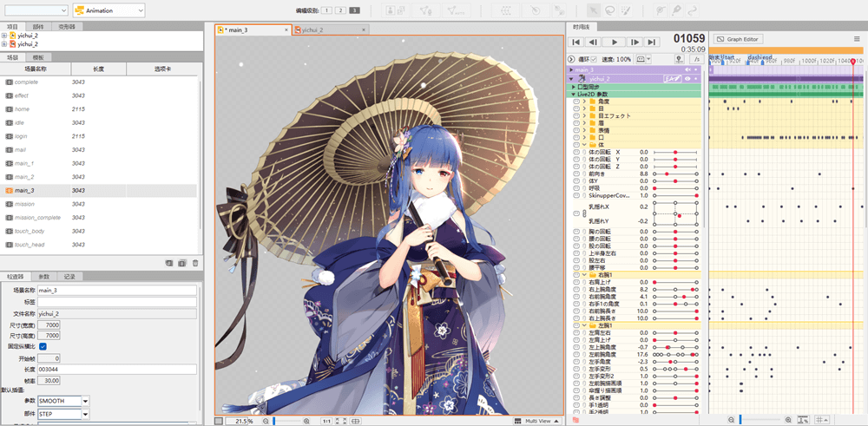Open the 参数 SMOOTH interpolation dropdown
The height and width of the screenshot is (426, 868).
86,401
